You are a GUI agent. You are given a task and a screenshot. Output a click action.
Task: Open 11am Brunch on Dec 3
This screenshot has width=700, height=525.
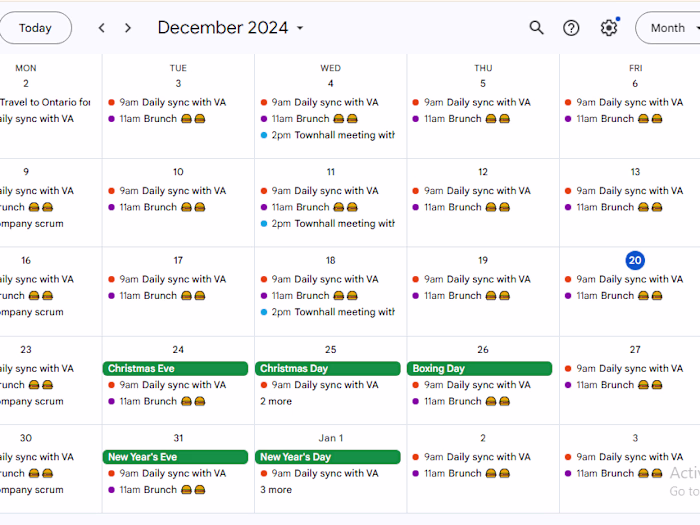pyautogui.click(x=157, y=119)
